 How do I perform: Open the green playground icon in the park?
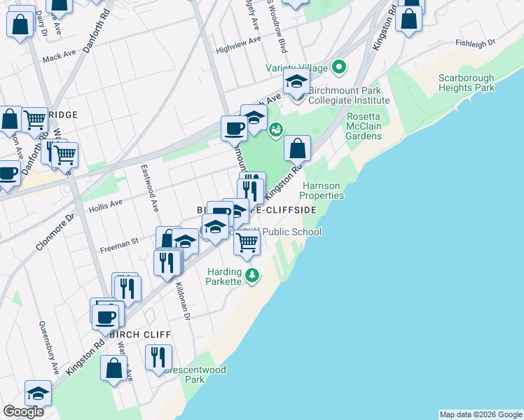click(x=276, y=130)
